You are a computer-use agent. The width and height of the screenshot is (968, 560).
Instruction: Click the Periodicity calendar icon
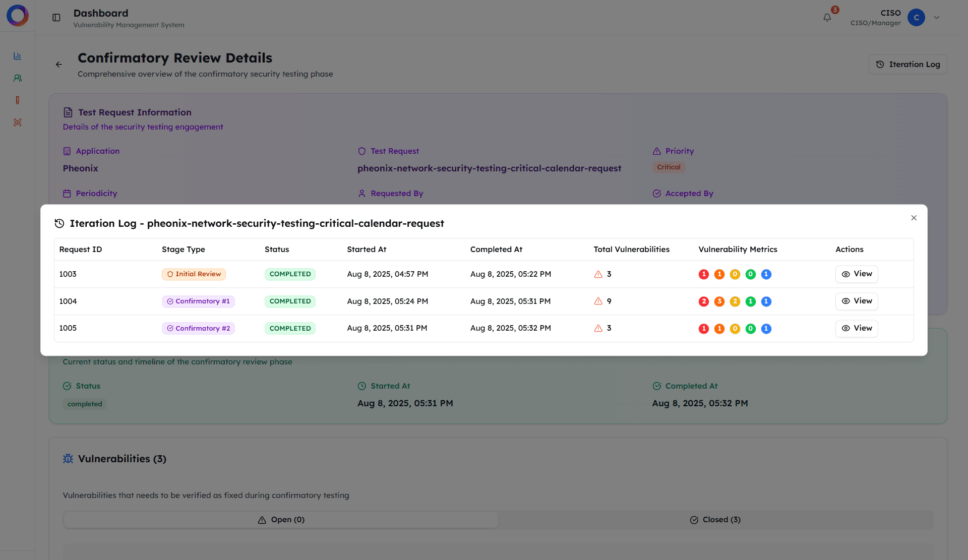tap(67, 194)
